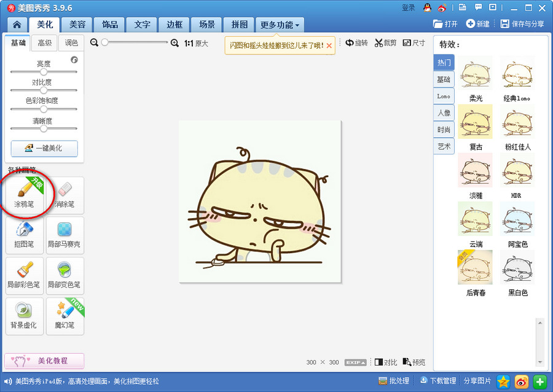
Task: Select the 局部马赛克 mosaic tool
Action: coord(65,235)
